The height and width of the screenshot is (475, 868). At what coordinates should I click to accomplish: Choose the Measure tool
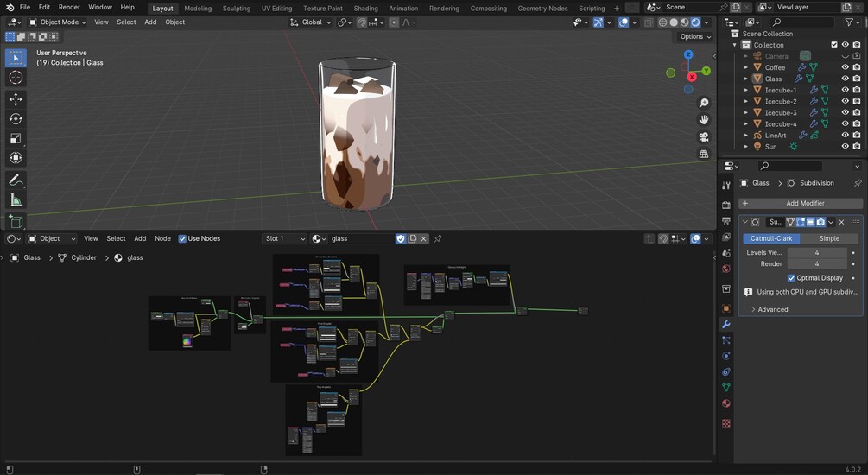(x=16, y=200)
